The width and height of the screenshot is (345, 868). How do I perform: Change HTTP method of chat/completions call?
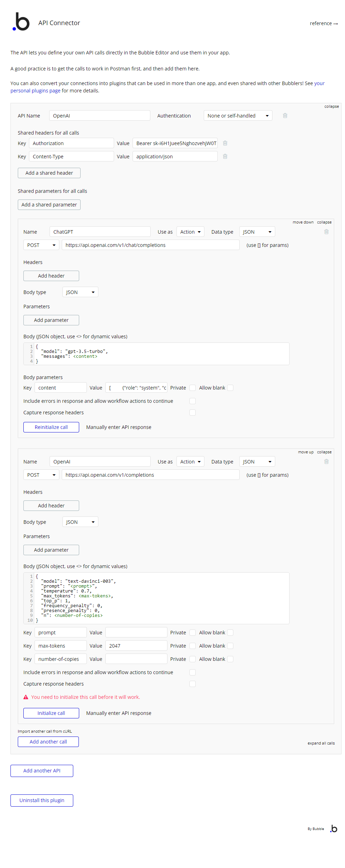(x=41, y=245)
